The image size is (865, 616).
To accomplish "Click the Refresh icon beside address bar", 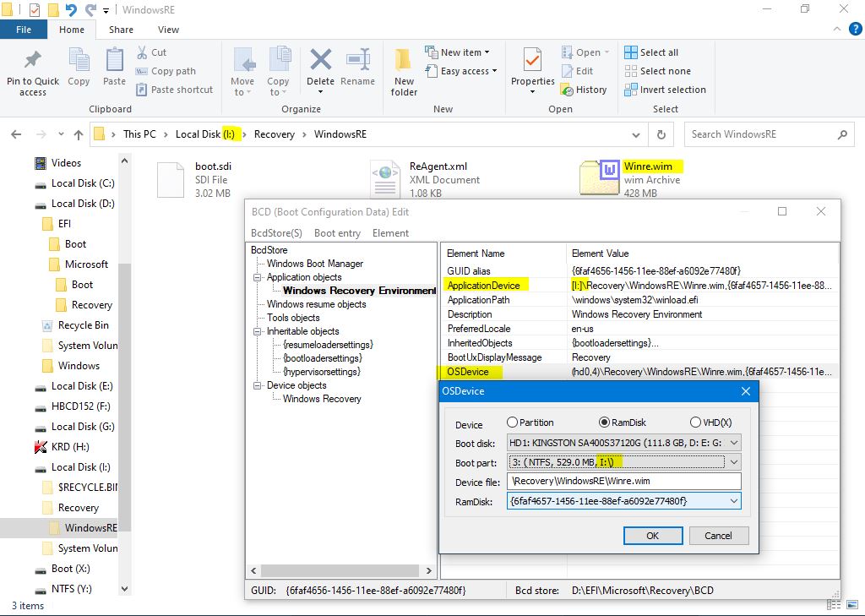I will pos(661,134).
